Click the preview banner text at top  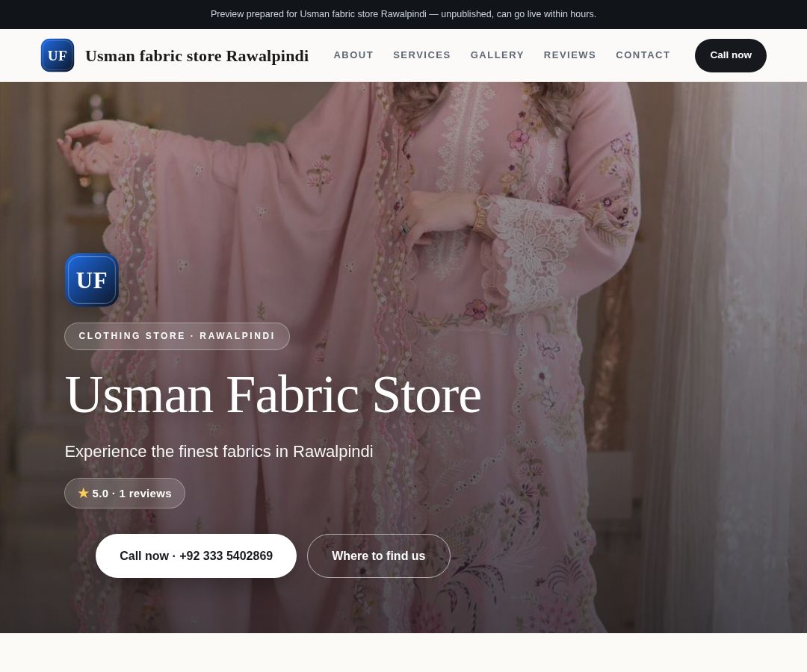pos(403,14)
